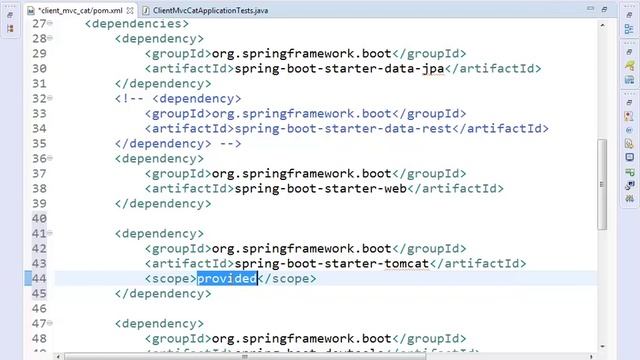Image resolution: width=640 pixels, height=360 pixels.
Task: Restore the stack containing the Outline icon
Action: 629,15
